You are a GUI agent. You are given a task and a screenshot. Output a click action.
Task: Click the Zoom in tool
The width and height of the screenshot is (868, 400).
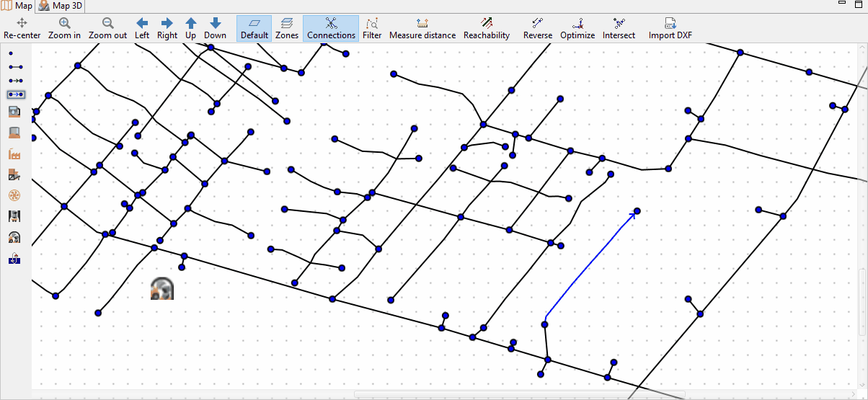pos(64,29)
